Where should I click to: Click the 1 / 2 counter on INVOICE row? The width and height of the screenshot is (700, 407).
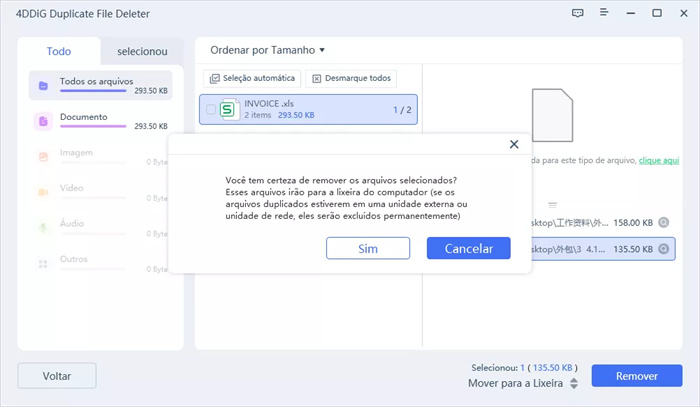tap(402, 110)
